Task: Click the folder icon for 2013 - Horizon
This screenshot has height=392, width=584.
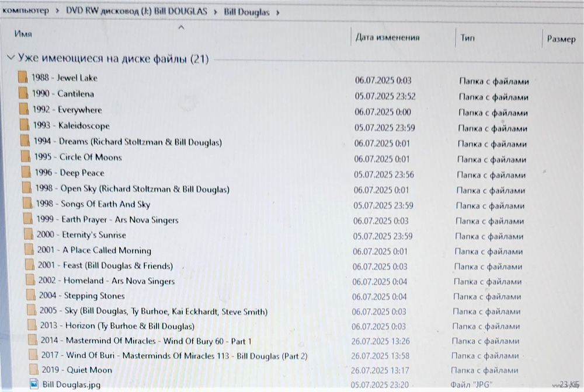Action: (32, 325)
